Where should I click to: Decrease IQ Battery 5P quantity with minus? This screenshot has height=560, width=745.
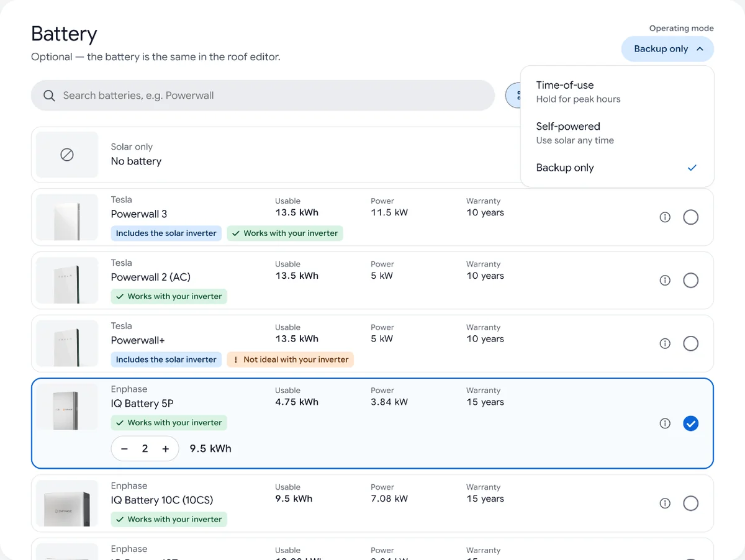pyautogui.click(x=125, y=449)
